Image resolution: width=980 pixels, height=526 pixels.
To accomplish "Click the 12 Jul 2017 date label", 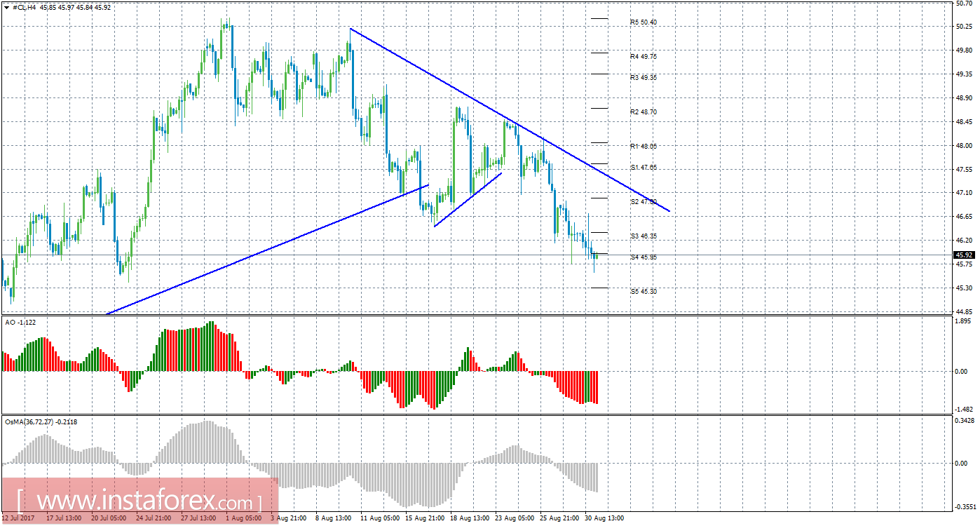I will (17, 519).
